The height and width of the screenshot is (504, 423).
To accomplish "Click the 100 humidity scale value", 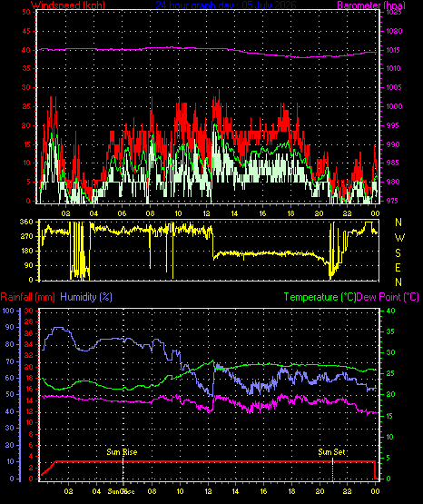I will 8,311.
